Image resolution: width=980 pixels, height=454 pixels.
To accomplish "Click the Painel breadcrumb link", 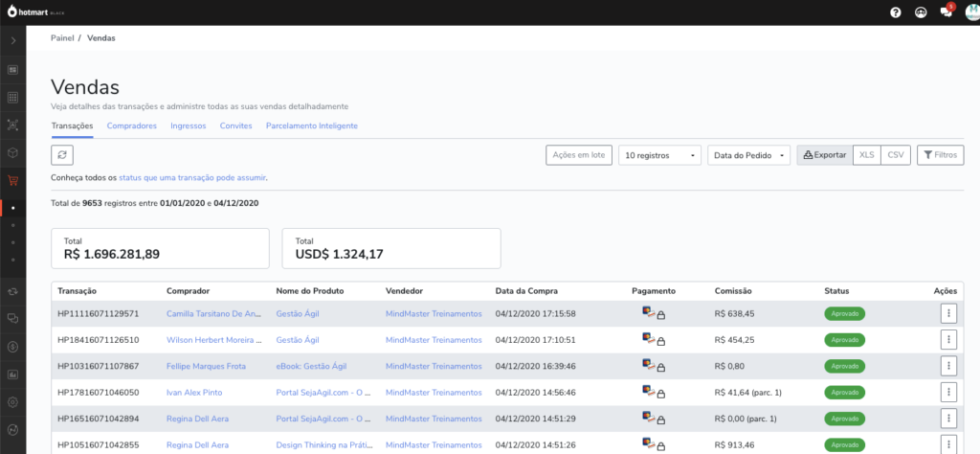I will [x=62, y=38].
